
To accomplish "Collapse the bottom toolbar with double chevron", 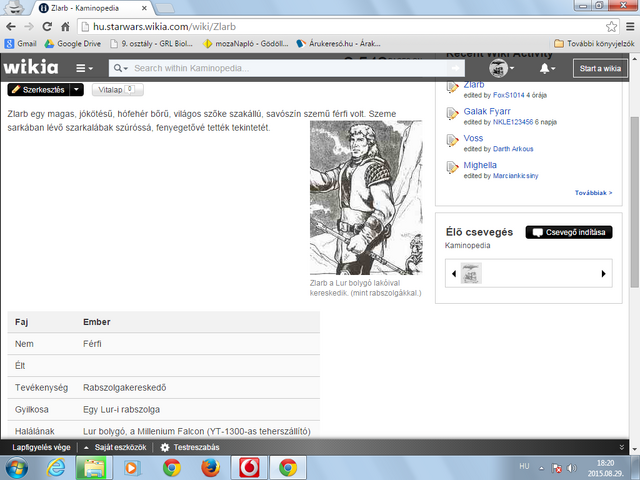I will [621, 447].
